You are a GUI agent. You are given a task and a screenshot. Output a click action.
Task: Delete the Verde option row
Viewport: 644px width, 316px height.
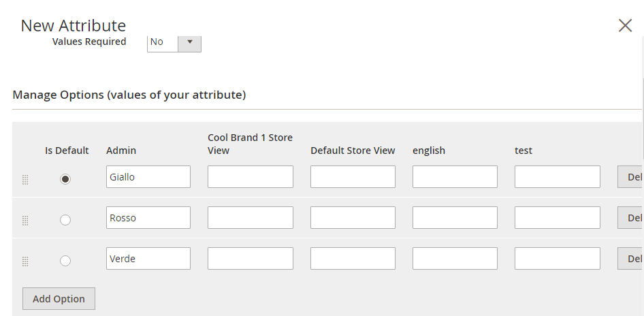click(x=631, y=259)
